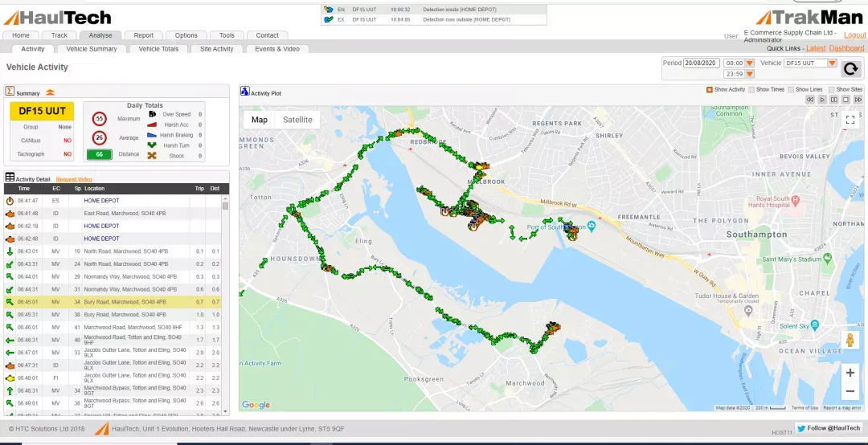
Task: Click the refresh arrow button
Action: (x=851, y=68)
